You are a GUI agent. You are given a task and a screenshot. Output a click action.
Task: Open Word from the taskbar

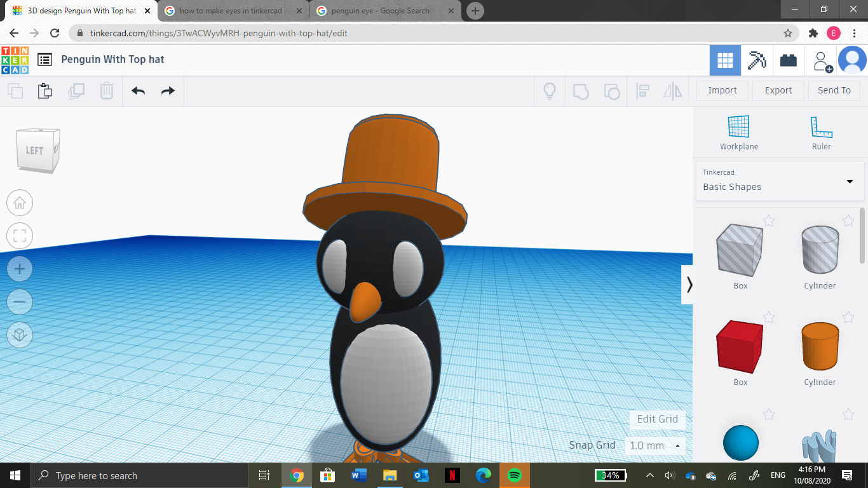pyautogui.click(x=359, y=475)
